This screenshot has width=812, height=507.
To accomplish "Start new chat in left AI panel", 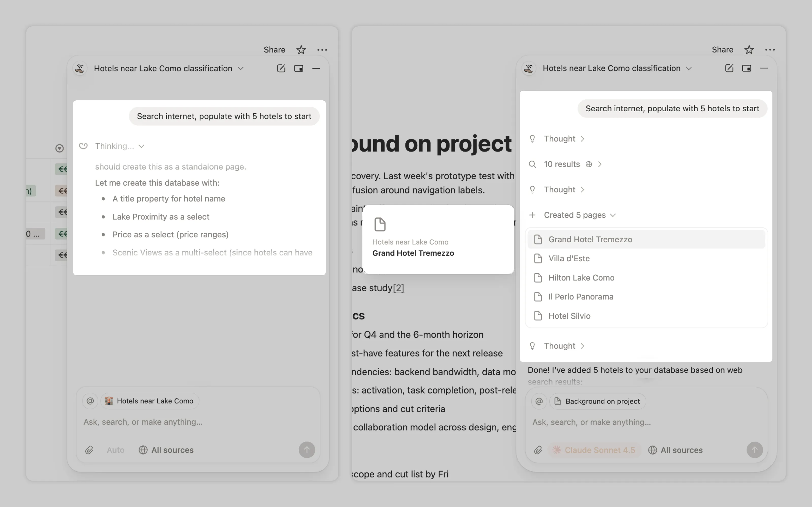I will (281, 68).
